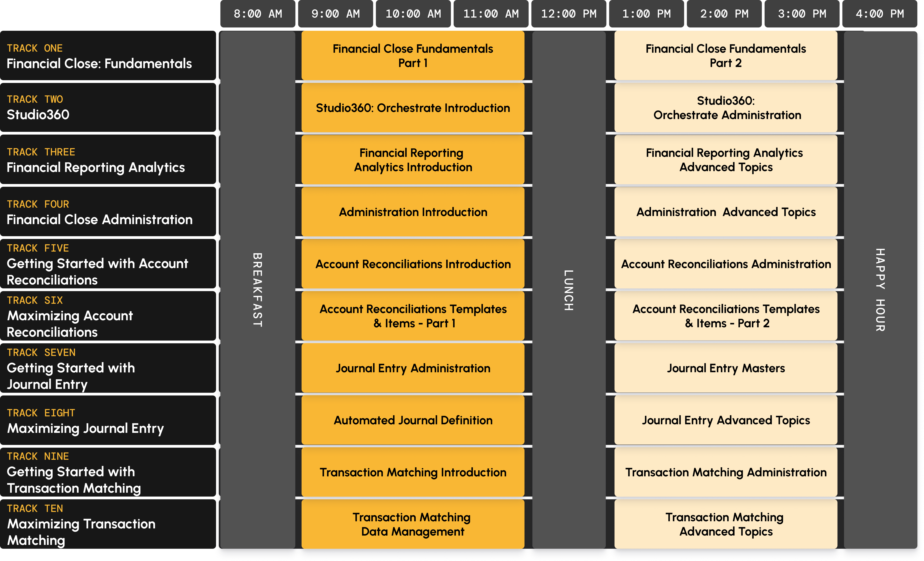Click the Journal Entry Administration block
This screenshot has height=561, width=924.
412,368
